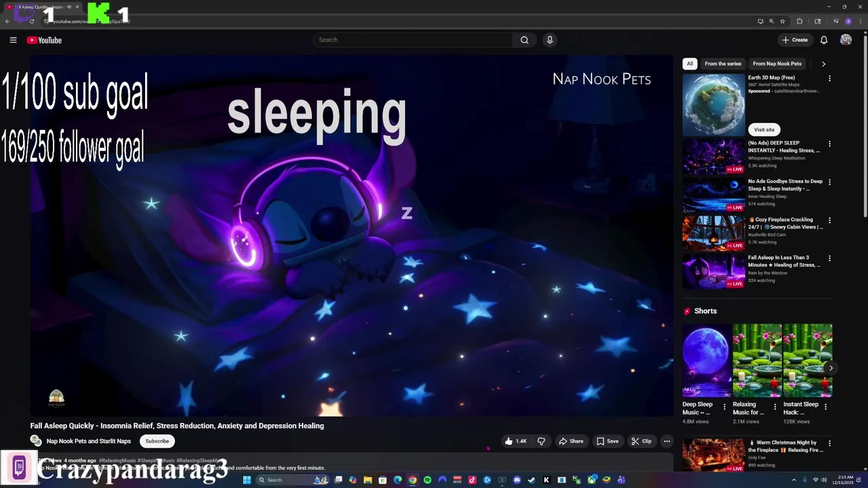Open Xbox app from the taskbar

pyautogui.click(x=592, y=480)
